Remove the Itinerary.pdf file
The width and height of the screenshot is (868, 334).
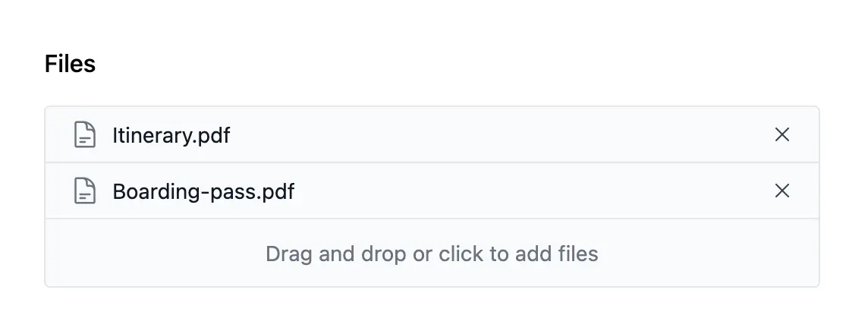pos(782,135)
